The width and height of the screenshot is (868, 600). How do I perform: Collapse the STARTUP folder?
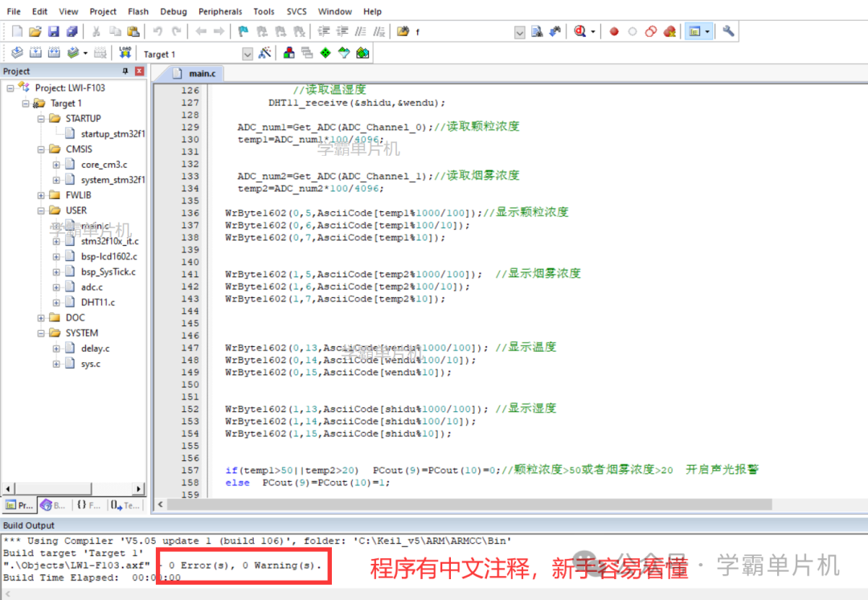pyautogui.click(x=41, y=118)
